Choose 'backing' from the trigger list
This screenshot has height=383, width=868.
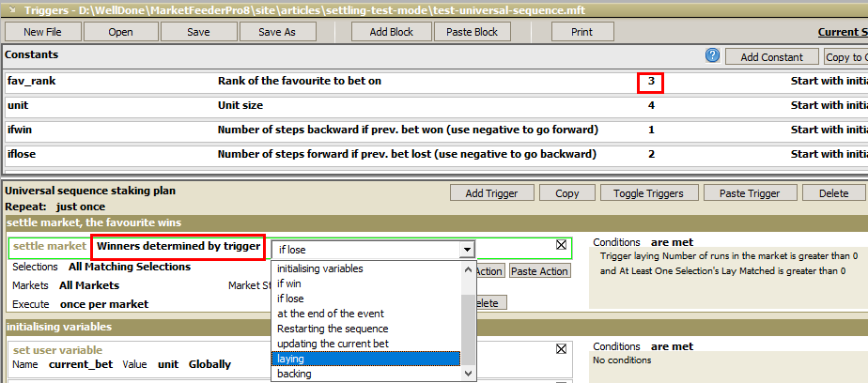[366, 374]
